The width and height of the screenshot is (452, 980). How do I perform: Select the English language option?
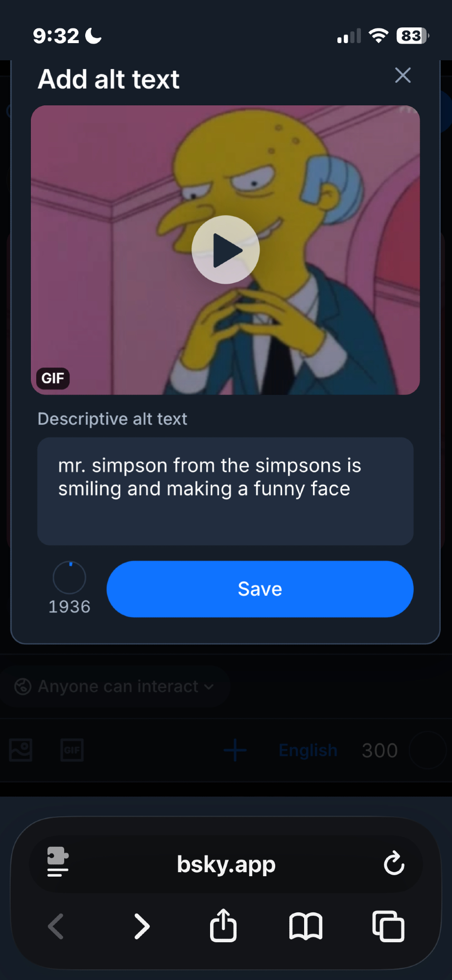click(308, 750)
